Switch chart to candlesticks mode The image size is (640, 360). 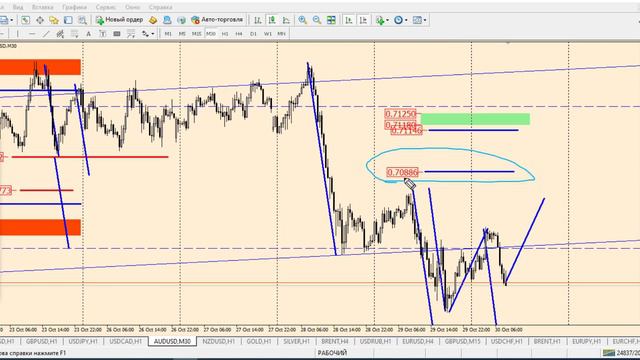coord(272,20)
